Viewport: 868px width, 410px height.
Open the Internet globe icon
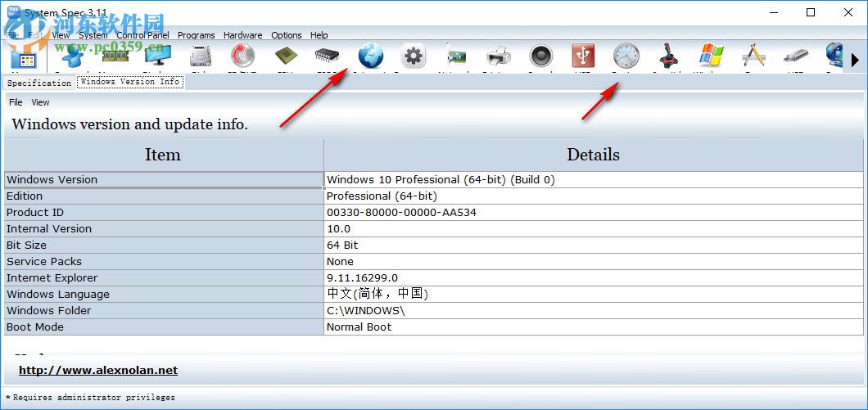370,56
